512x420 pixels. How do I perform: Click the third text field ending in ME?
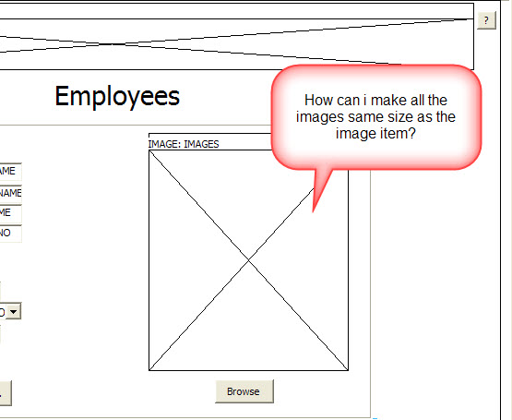10,213
